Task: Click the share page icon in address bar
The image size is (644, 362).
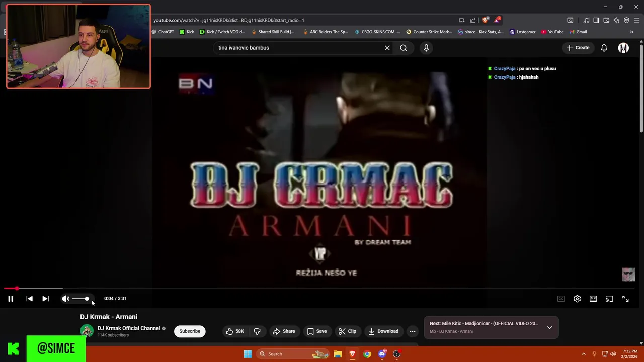Action: [473, 20]
